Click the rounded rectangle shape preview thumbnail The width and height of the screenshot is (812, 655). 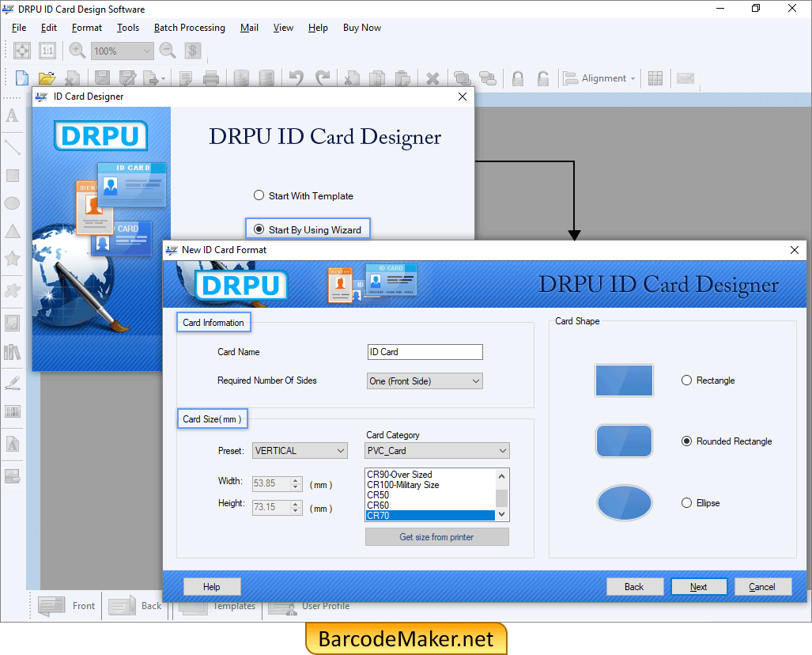click(x=624, y=441)
